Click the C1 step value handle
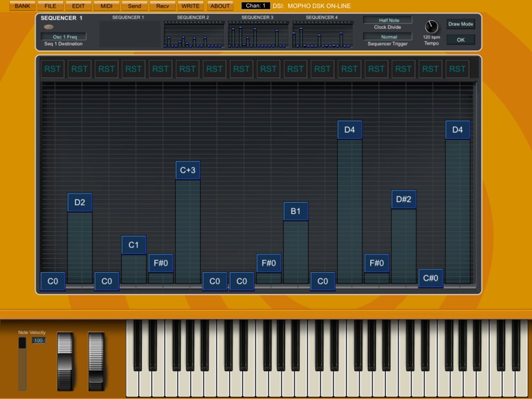Screen dimensions: 532x399 coord(133,245)
